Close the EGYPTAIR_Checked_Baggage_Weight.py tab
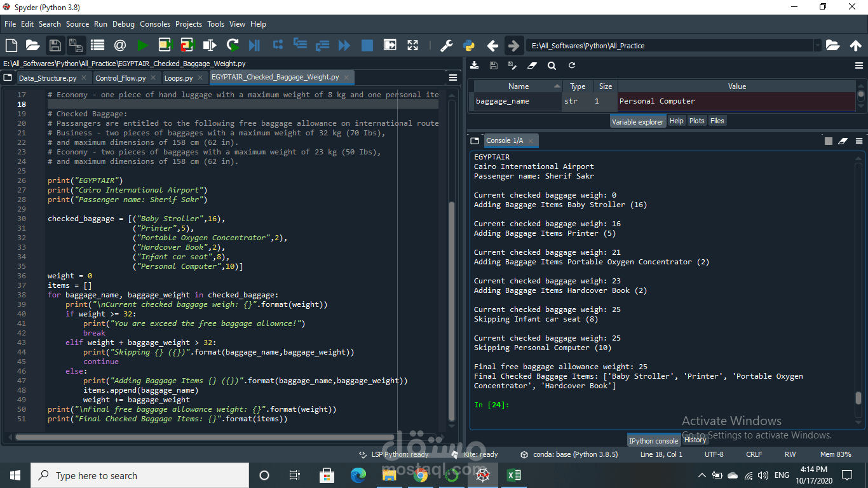The width and height of the screenshot is (868, 488). coord(347,77)
